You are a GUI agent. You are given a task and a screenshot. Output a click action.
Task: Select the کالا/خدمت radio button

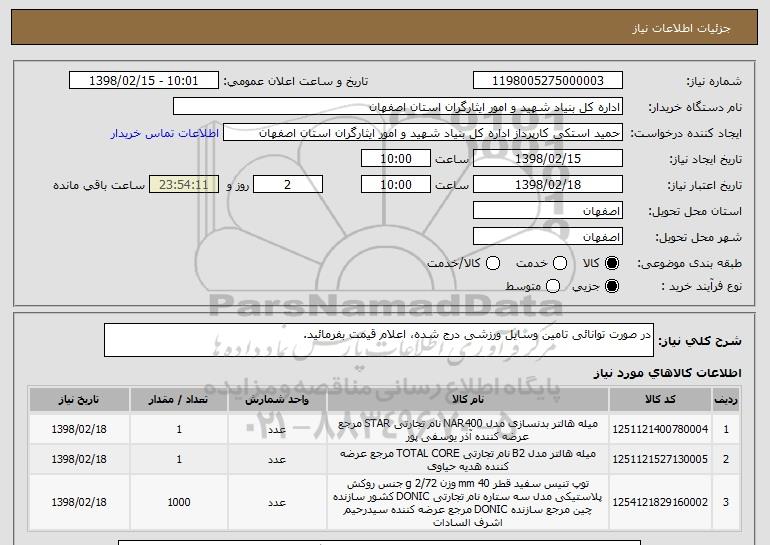pyautogui.click(x=493, y=263)
